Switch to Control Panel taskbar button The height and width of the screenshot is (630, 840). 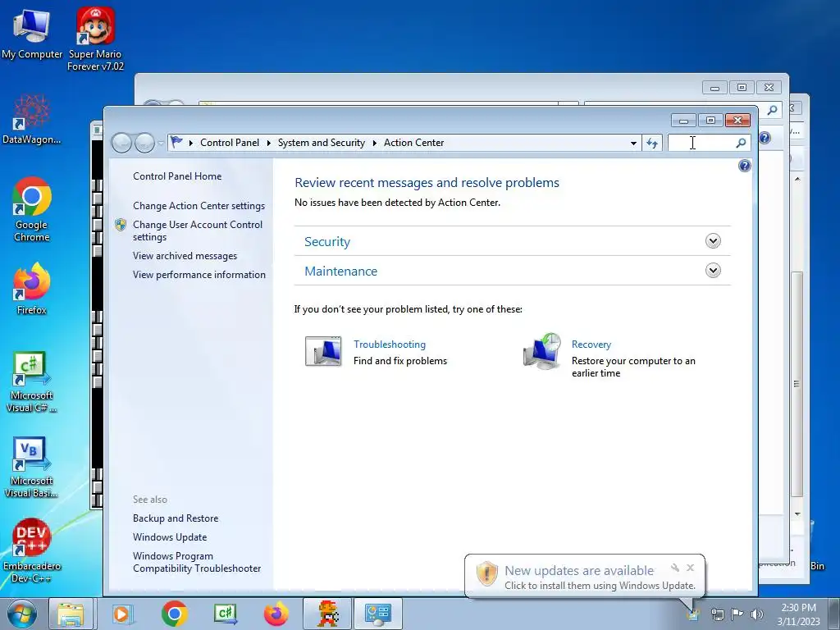point(377,614)
